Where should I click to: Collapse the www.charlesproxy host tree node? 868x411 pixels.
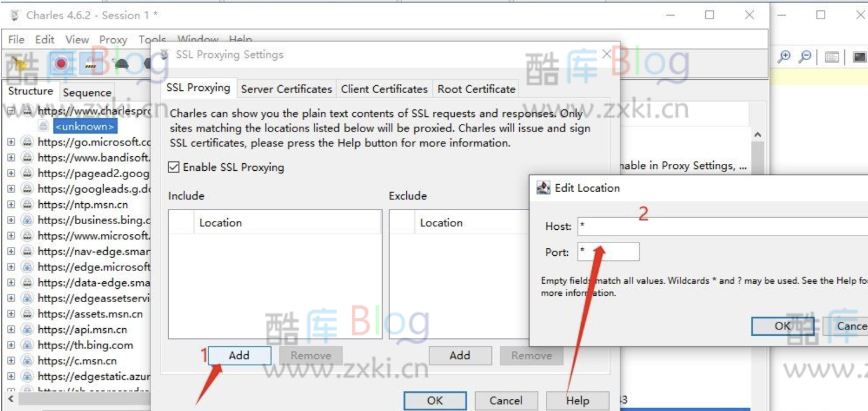coord(11,111)
